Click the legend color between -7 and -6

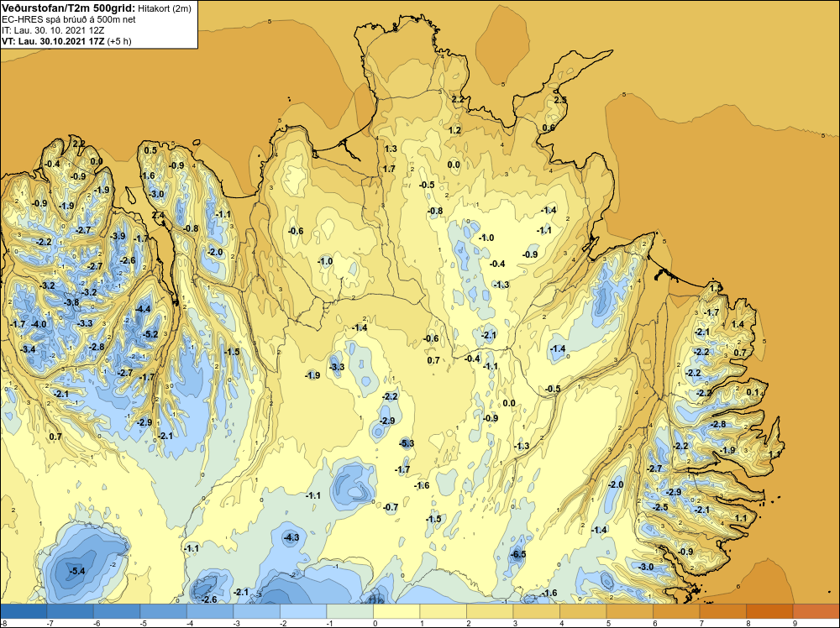point(71,611)
